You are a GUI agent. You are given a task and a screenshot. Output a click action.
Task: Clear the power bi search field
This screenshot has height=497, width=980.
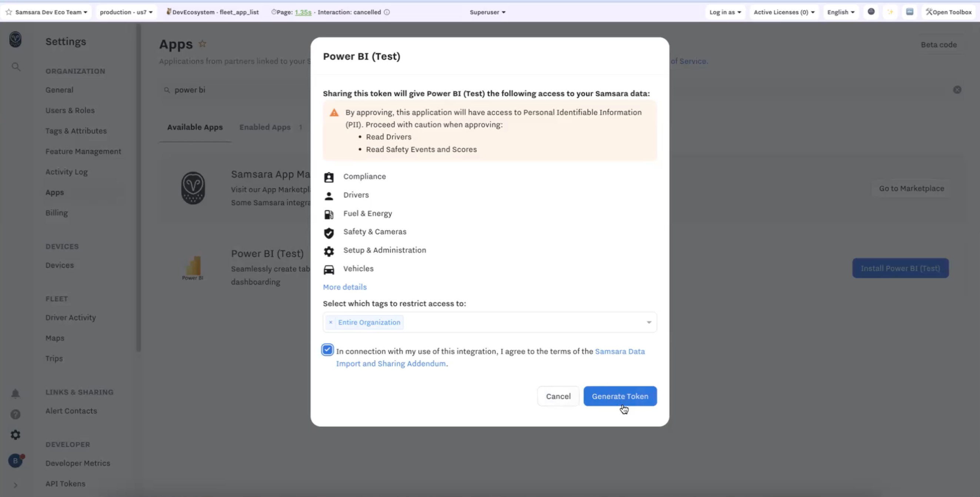(x=957, y=90)
